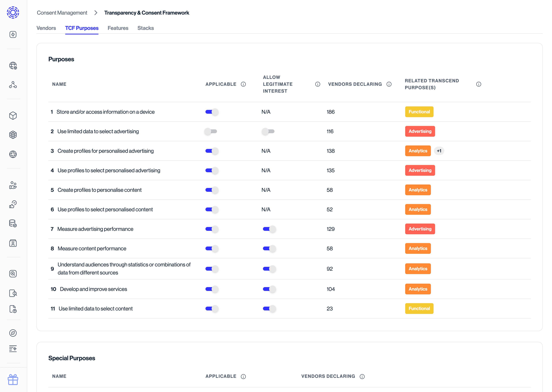Click the gift box icon at sidebar bottom
The width and height of the screenshot is (552, 392).
(13, 380)
